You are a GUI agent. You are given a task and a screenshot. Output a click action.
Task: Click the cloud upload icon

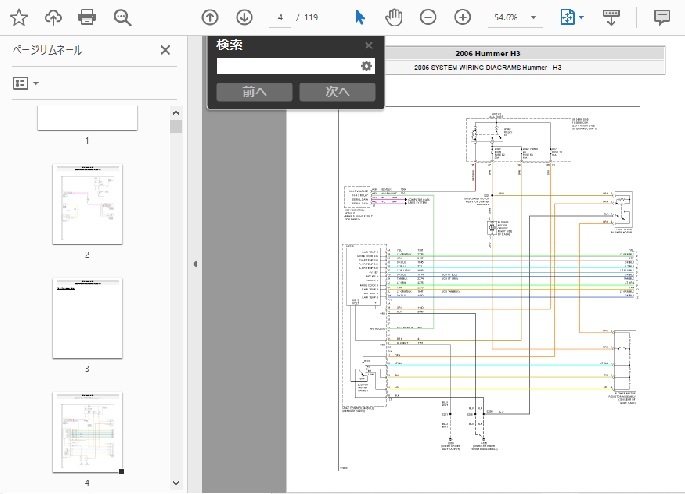click(x=53, y=17)
